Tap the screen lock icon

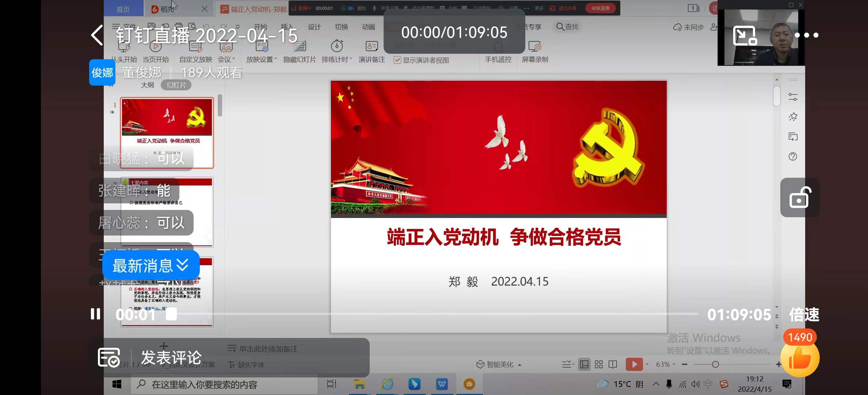pos(800,198)
